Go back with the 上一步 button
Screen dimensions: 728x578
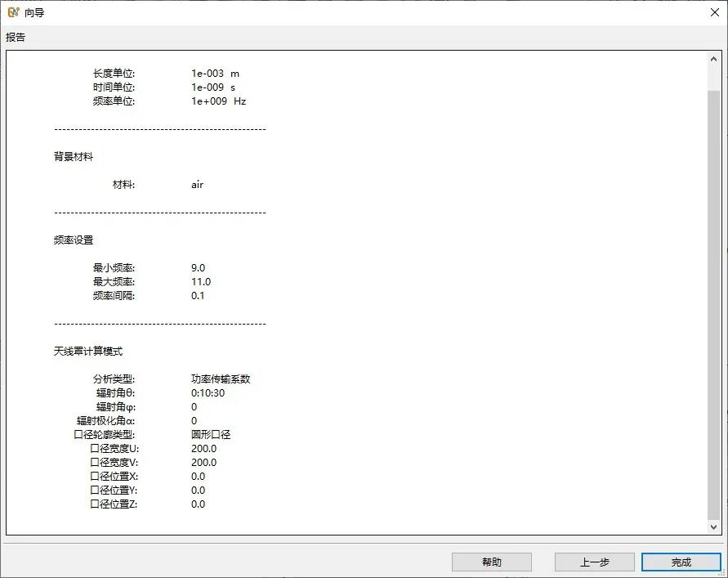pos(594,562)
